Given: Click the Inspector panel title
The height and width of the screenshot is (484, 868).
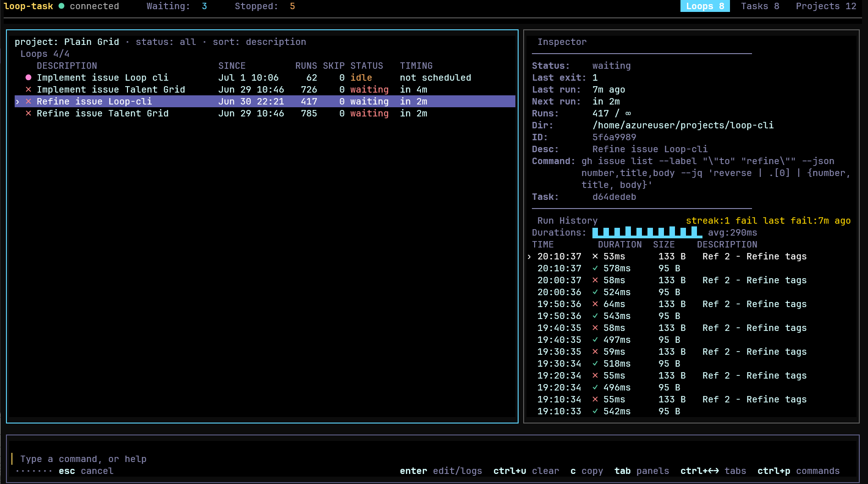Looking at the screenshot, I should tap(562, 42).
